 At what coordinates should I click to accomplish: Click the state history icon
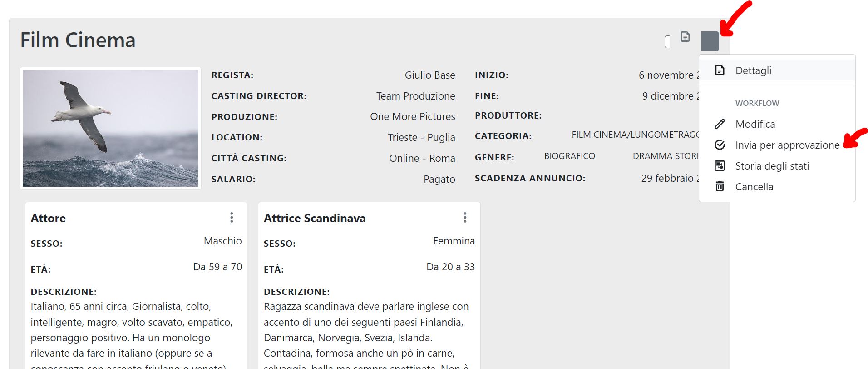point(720,166)
